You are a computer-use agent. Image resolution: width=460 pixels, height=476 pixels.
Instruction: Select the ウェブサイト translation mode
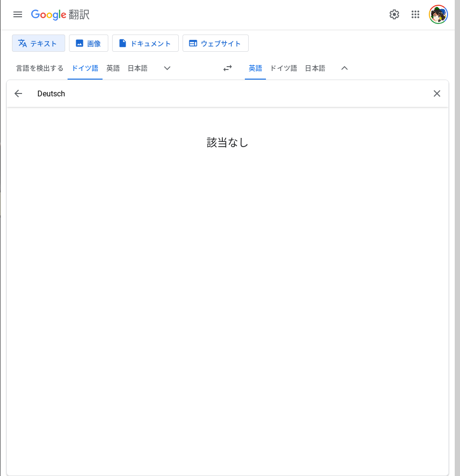pos(216,43)
